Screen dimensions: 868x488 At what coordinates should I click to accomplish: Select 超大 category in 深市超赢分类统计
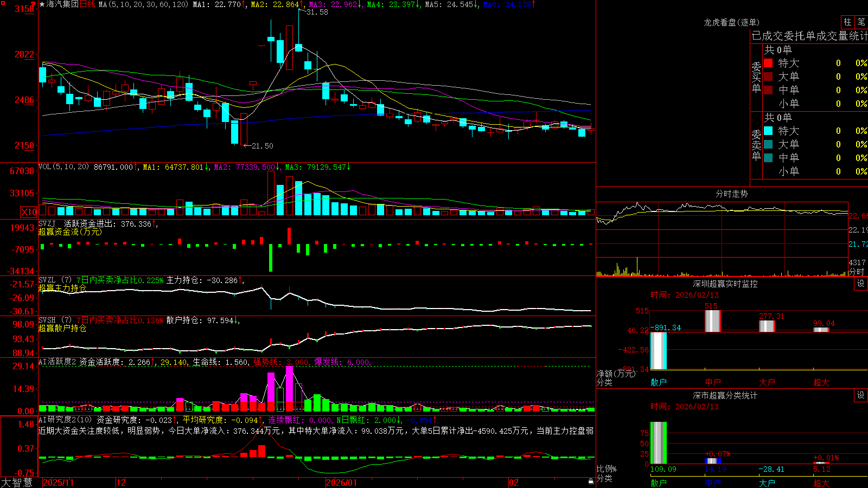pyautogui.click(x=821, y=483)
